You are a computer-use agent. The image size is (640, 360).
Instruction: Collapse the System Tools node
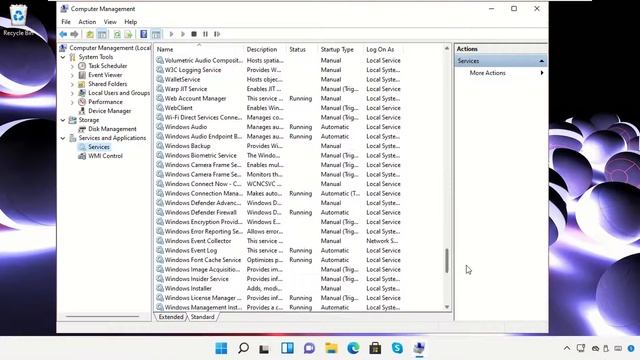[x=63, y=57]
